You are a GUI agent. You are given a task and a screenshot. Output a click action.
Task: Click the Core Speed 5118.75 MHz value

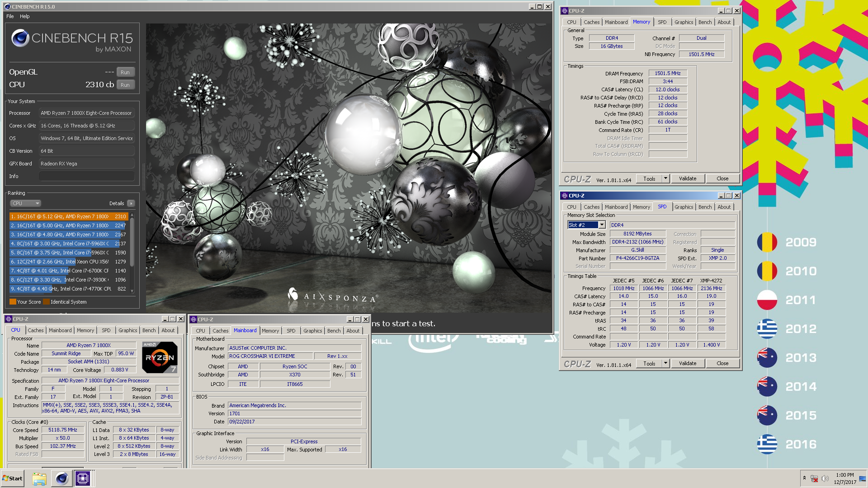coord(63,430)
